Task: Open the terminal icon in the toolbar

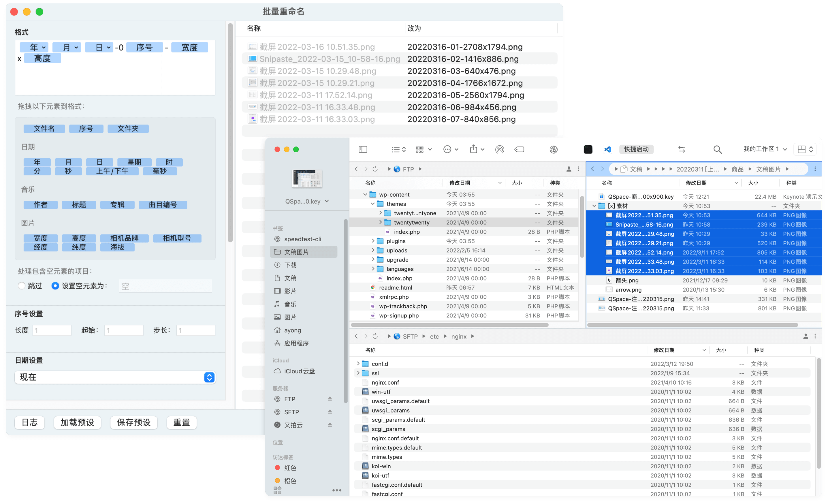Action: tap(588, 149)
